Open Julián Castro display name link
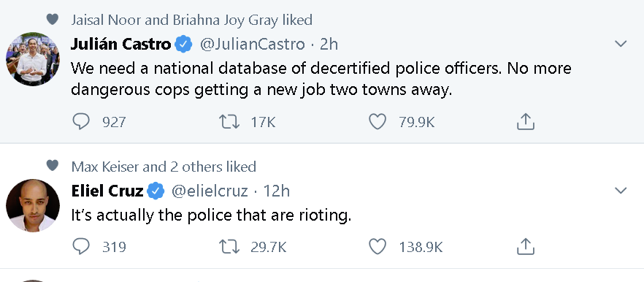This screenshot has height=282, width=644. pos(120,44)
